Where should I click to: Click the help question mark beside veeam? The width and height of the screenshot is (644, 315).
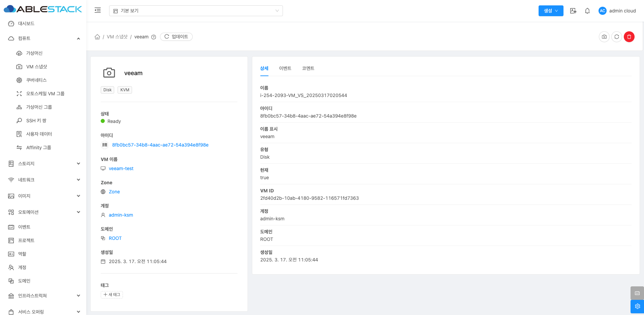coord(154,37)
